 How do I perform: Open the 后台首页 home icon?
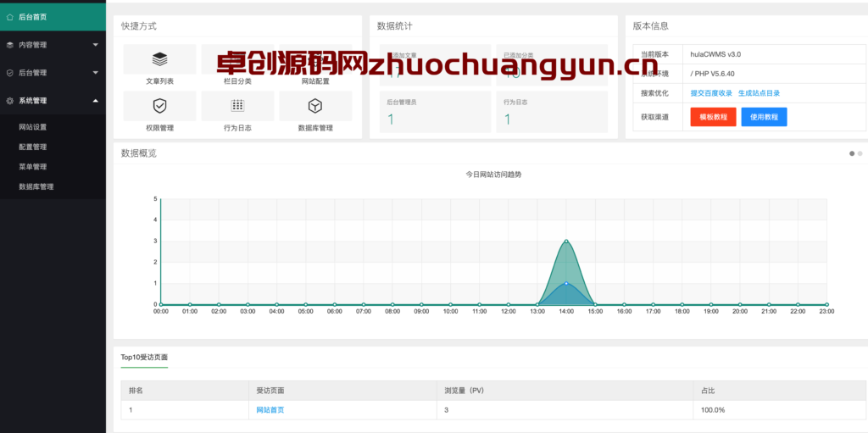10,17
